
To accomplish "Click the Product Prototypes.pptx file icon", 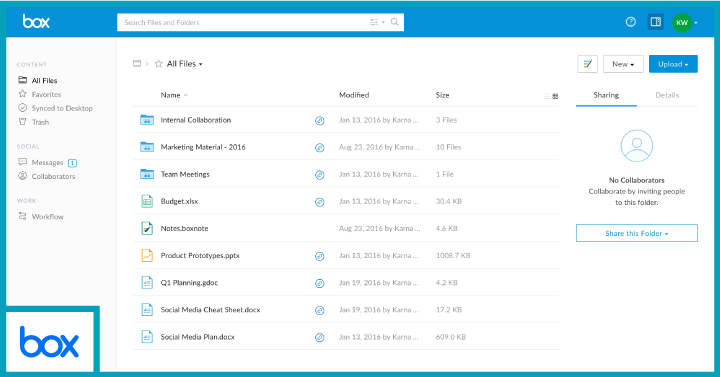I will (146, 255).
